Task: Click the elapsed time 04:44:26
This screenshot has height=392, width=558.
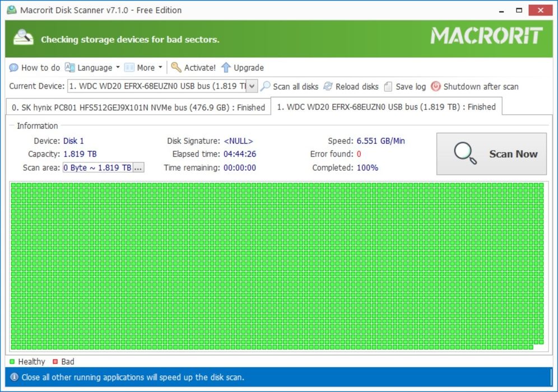Action: (x=239, y=154)
